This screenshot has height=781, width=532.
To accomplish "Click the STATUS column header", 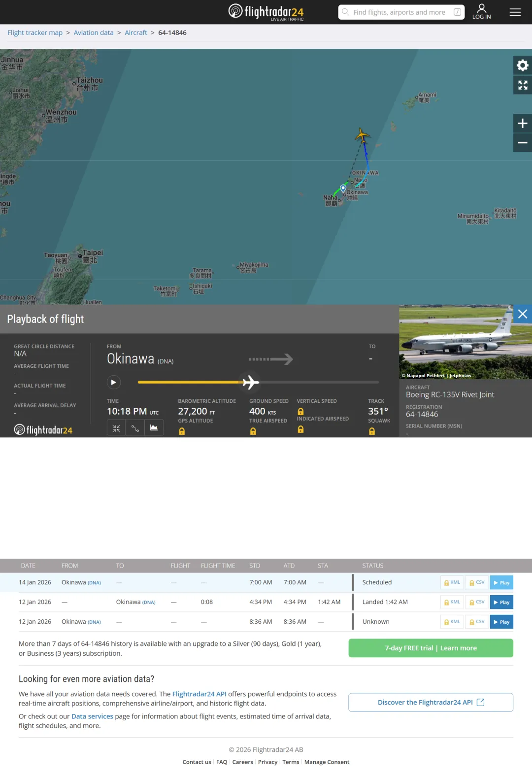I will [x=373, y=566].
